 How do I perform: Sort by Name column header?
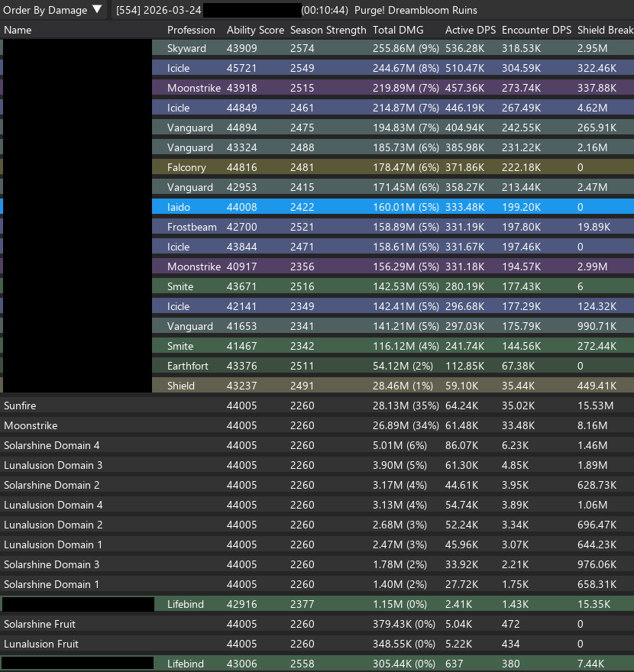tap(18, 30)
